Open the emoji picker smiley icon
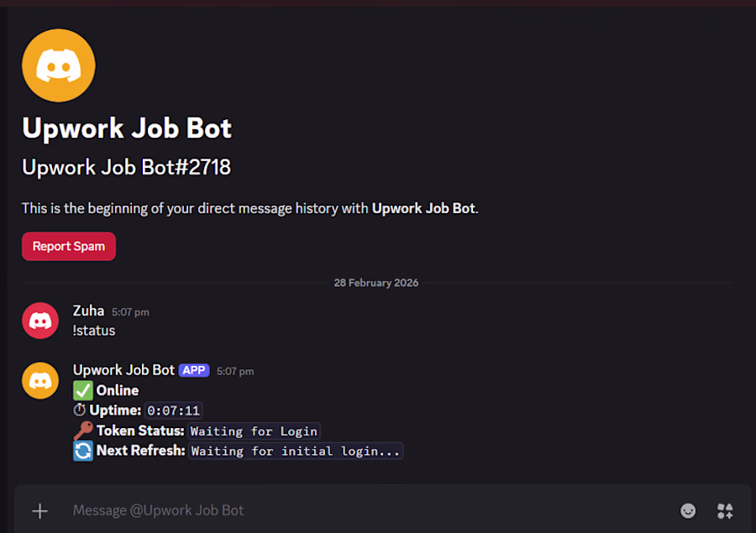This screenshot has width=756, height=533. click(x=687, y=511)
